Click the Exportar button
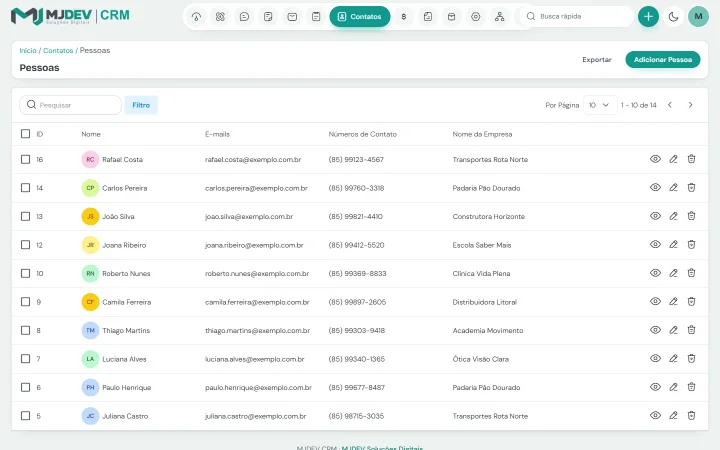Screen dimensions: 720x450 [x=596, y=60]
